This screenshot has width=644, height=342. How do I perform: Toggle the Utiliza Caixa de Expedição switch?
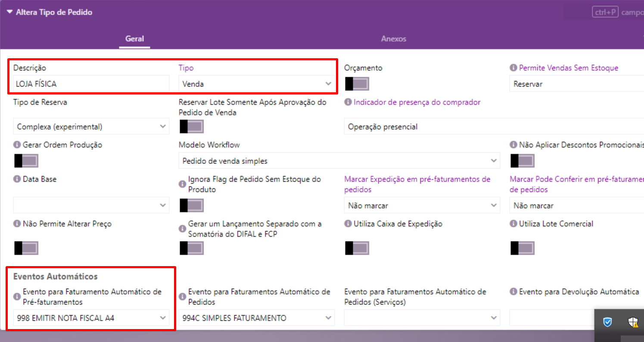click(357, 248)
